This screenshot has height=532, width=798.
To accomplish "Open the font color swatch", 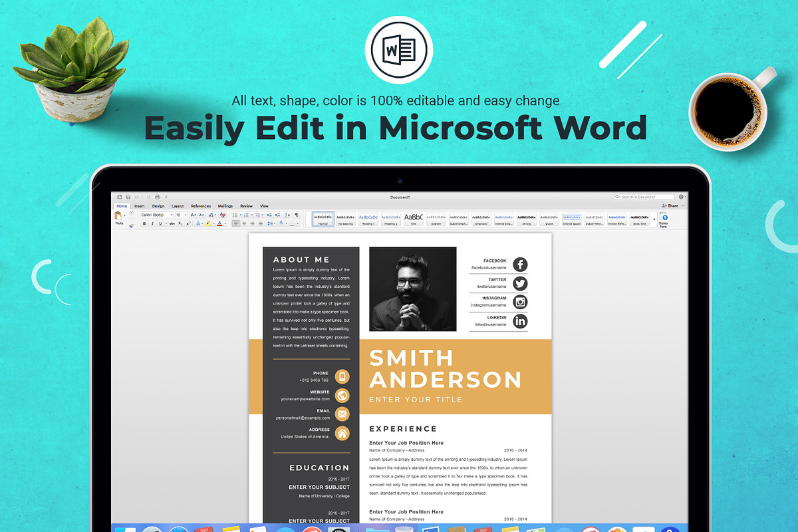I will [x=219, y=223].
